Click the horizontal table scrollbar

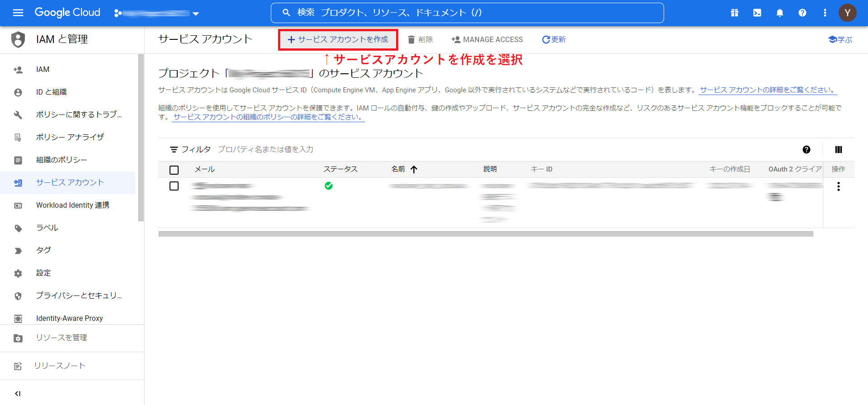click(486, 234)
